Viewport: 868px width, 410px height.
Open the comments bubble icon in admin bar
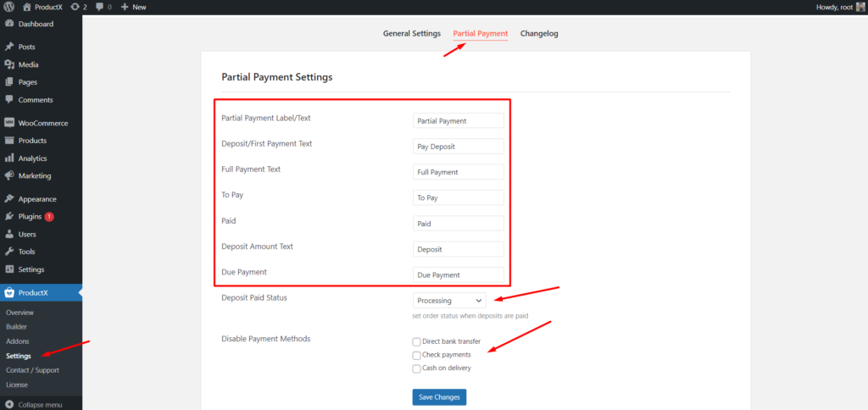click(x=99, y=7)
